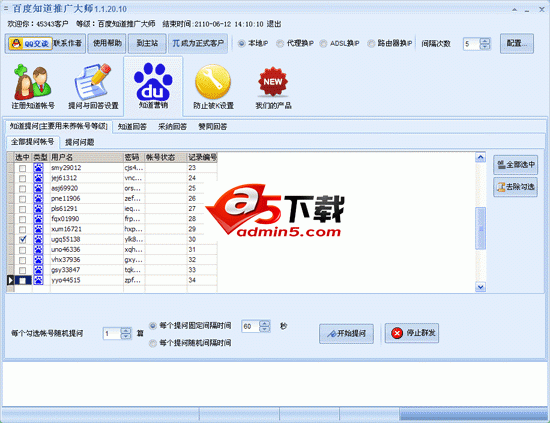
Task: Choose 每个提问固定间隔时间 radio option
Action: 153,326
